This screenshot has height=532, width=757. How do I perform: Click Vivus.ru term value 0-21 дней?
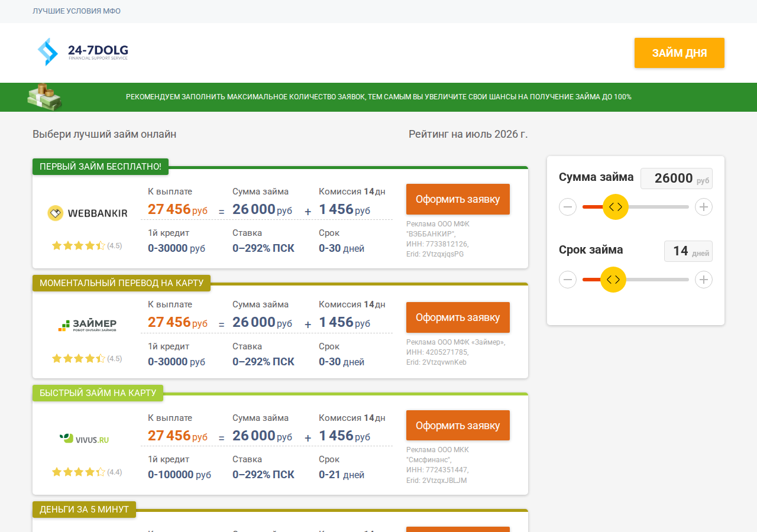coord(341,475)
